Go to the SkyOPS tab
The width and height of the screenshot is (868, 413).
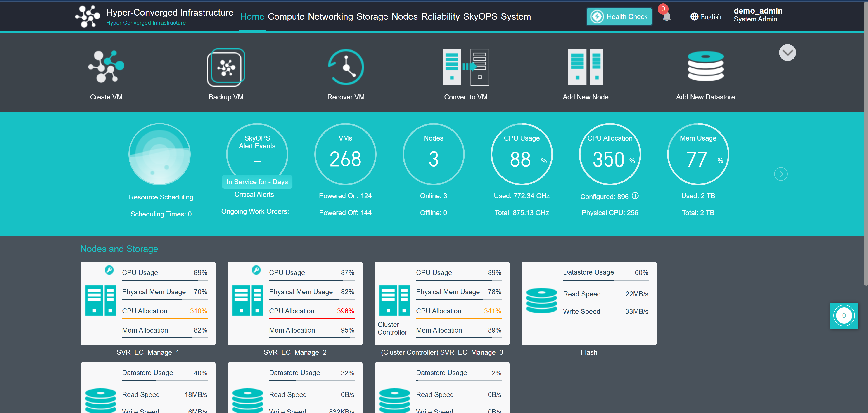[480, 16]
